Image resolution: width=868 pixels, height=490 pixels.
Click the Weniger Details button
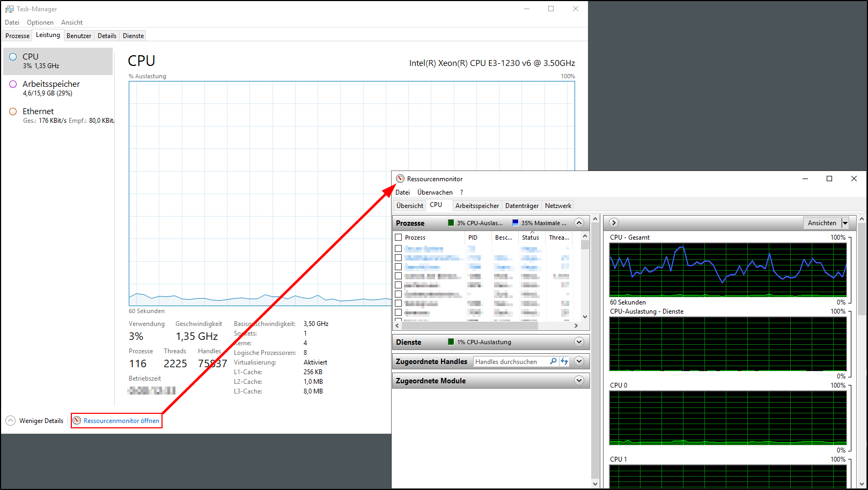34,420
